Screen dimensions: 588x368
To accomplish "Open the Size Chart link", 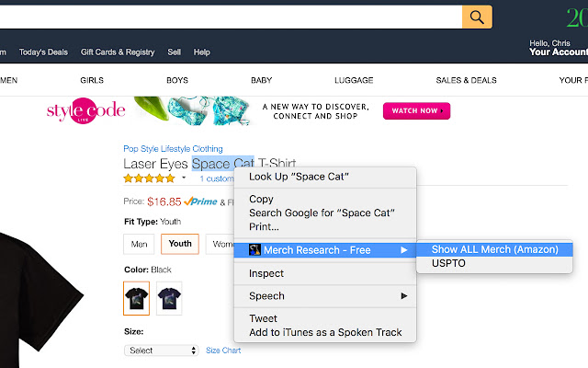I will coord(223,351).
